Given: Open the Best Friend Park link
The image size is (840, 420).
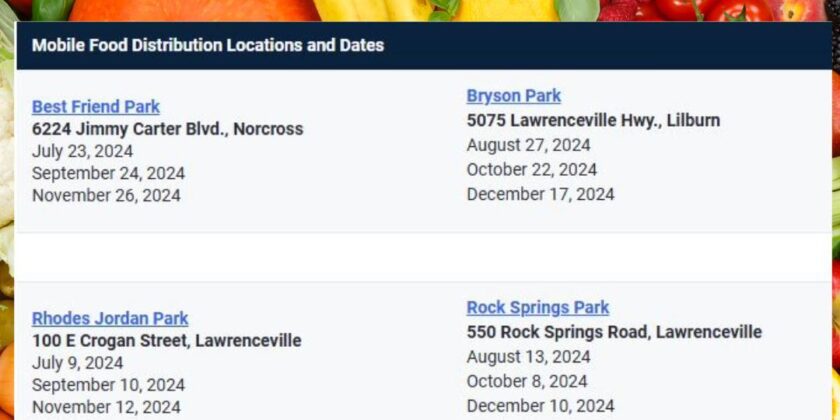Looking at the screenshot, I should pos(96,107).
